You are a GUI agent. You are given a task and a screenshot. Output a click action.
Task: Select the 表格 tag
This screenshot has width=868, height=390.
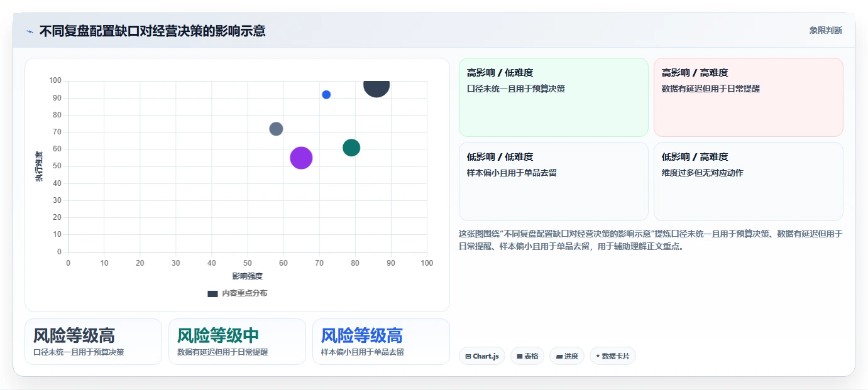pyautogui.click(x=527, y=356)
